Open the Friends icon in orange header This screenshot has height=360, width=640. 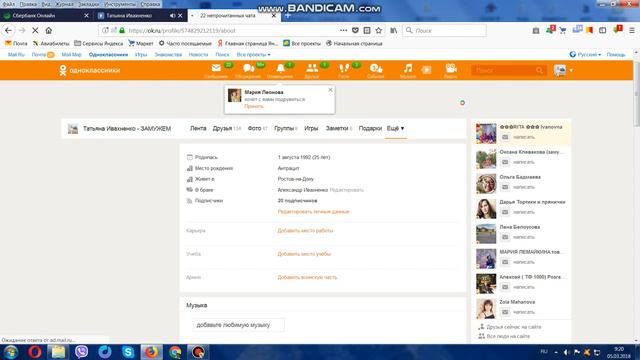tap(312, 68)
